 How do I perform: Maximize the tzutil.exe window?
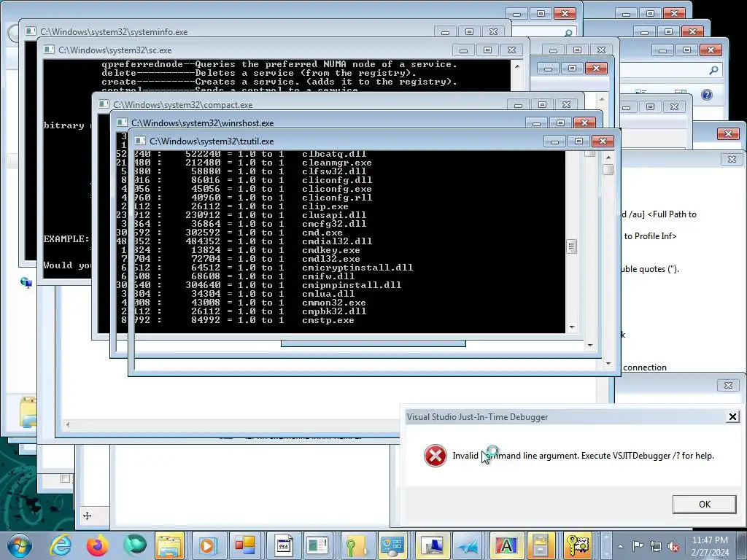578,141
